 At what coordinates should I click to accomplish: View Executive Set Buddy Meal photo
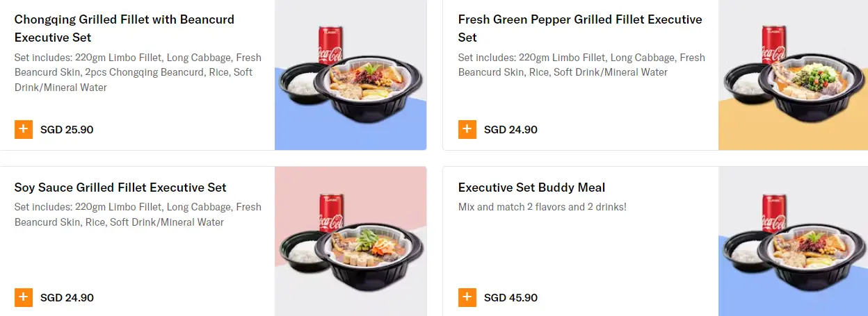tap(793, 241)
